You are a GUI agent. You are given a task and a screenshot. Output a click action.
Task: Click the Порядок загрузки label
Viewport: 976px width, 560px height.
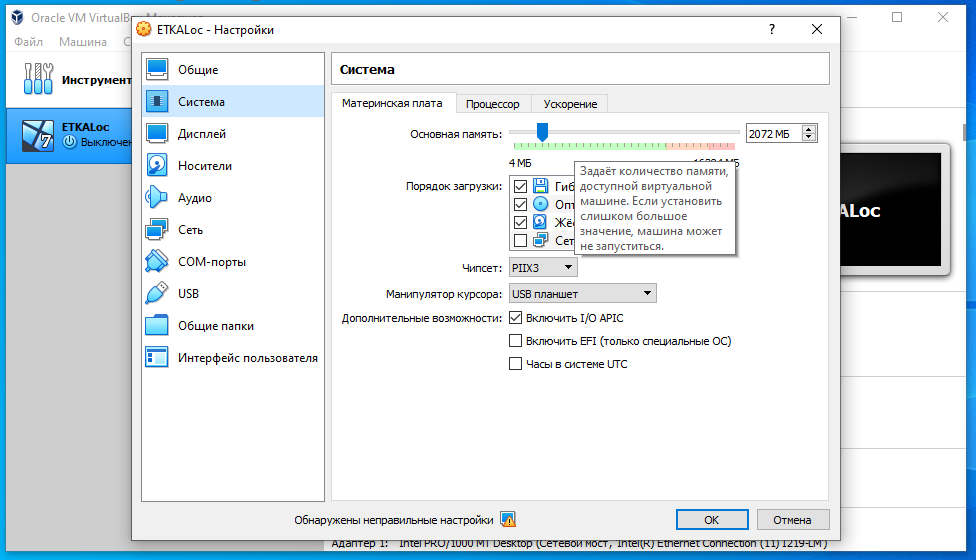coord(454,186)
